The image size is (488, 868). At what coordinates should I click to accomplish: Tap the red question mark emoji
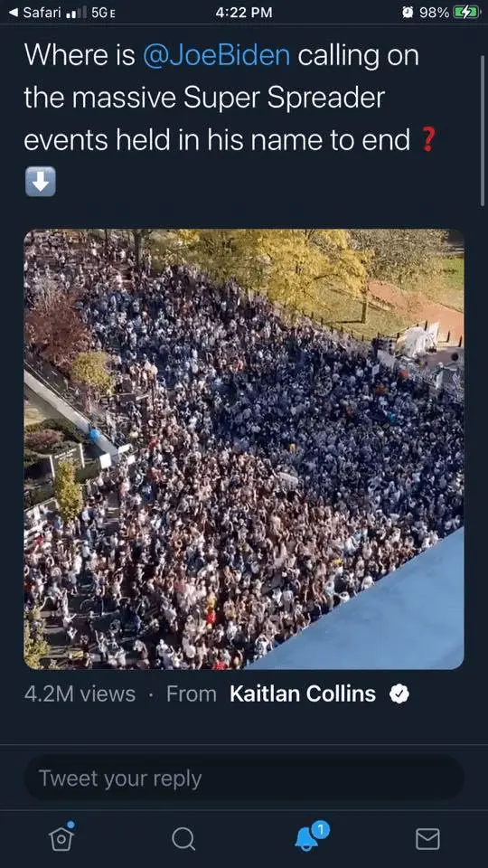coord(426,139)
